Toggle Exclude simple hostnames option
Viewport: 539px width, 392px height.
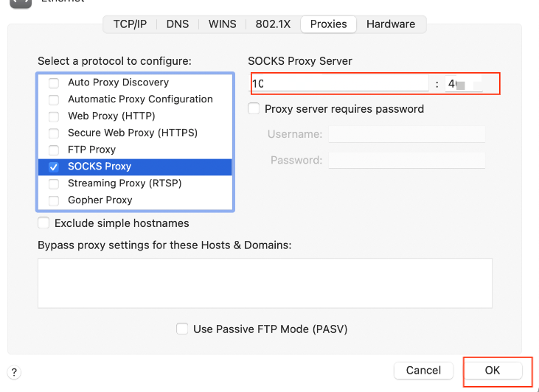click(x=44, y=223)
